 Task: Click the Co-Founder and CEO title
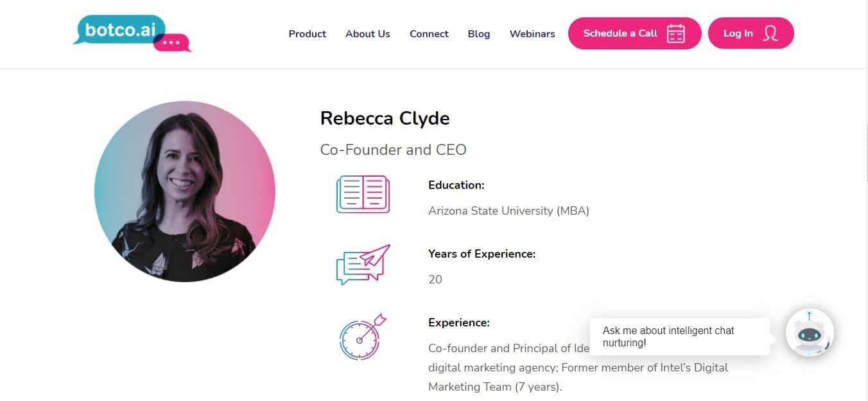393,150
